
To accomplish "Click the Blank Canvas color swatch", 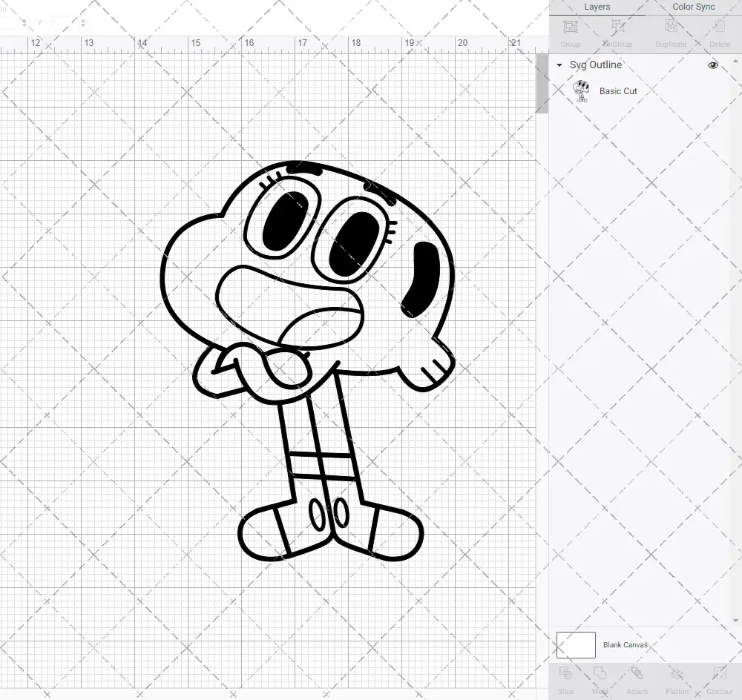I will 575,644.
